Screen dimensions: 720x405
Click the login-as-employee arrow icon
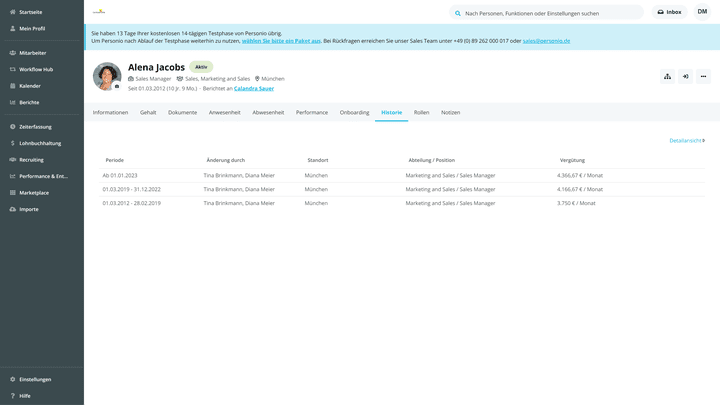pyautogui.click(x=686, y=76)
